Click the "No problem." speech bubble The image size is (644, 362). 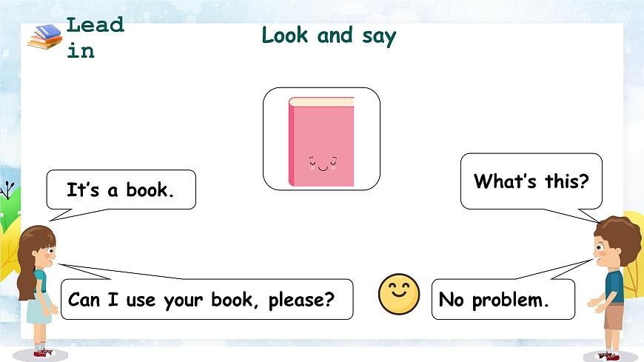click(503, 299)
